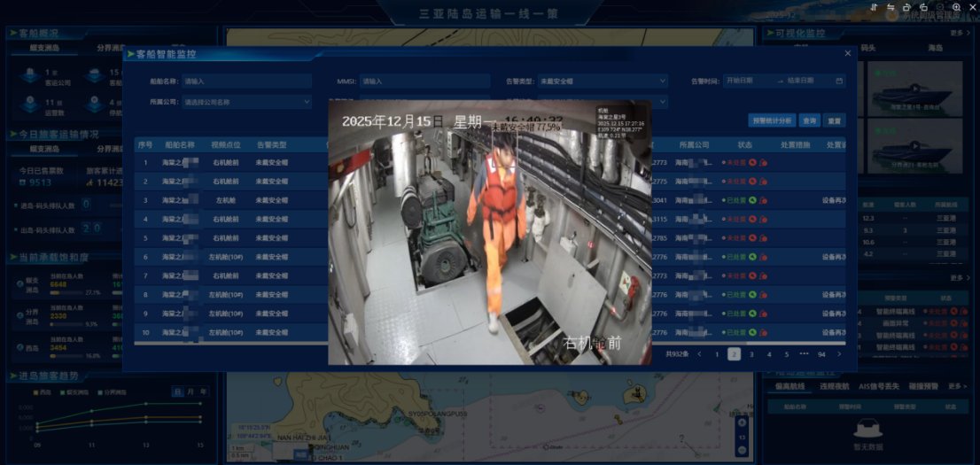
Task: Type in the 船舶名称 input field
Action: (x=246, y=81)
